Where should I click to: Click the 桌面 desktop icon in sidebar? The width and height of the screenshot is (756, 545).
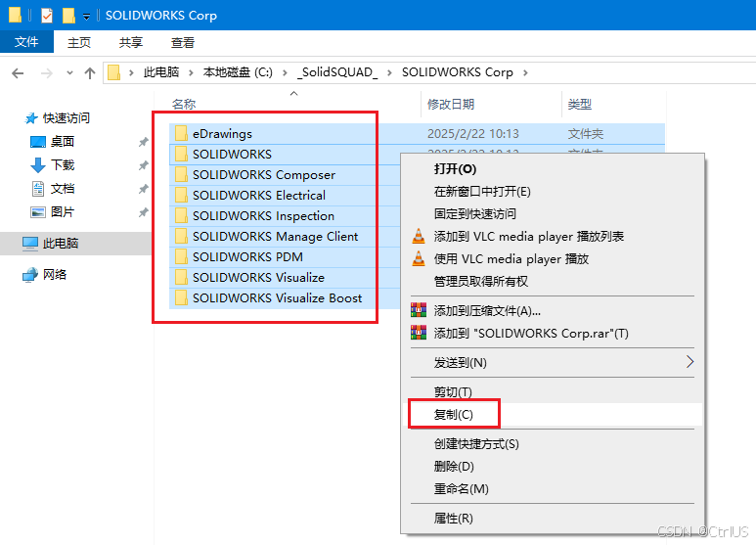point(38,142)
